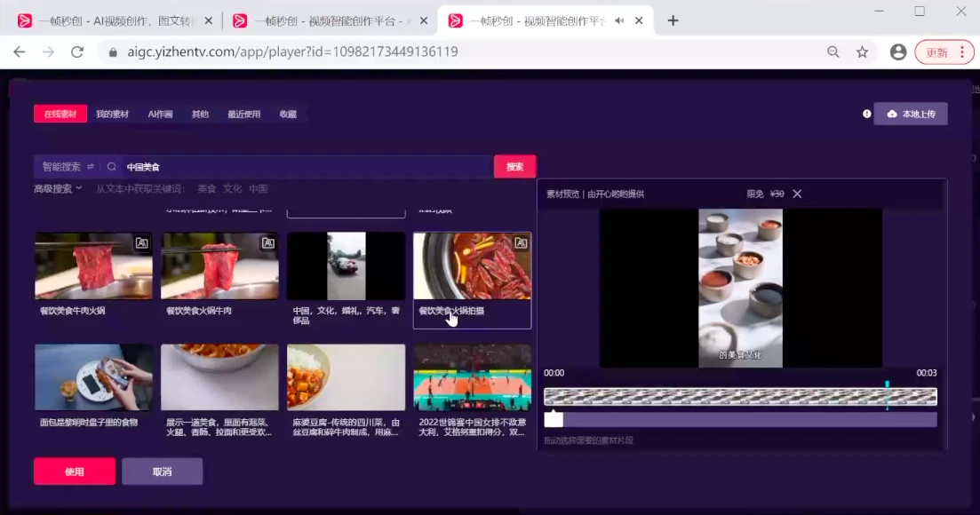Open the browser zoom magnifier icon
This screenshot has height=515, width=980.
point(833,52)
